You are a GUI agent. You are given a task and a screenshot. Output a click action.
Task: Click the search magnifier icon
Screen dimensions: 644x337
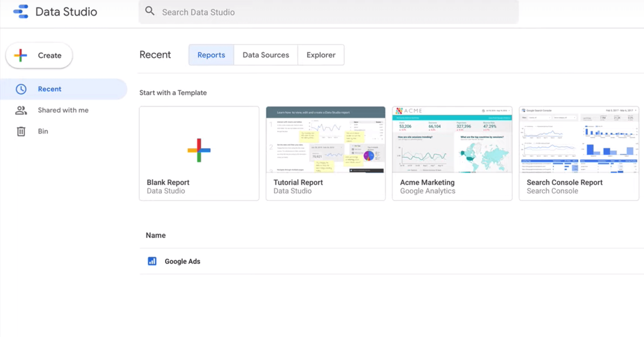150,11
